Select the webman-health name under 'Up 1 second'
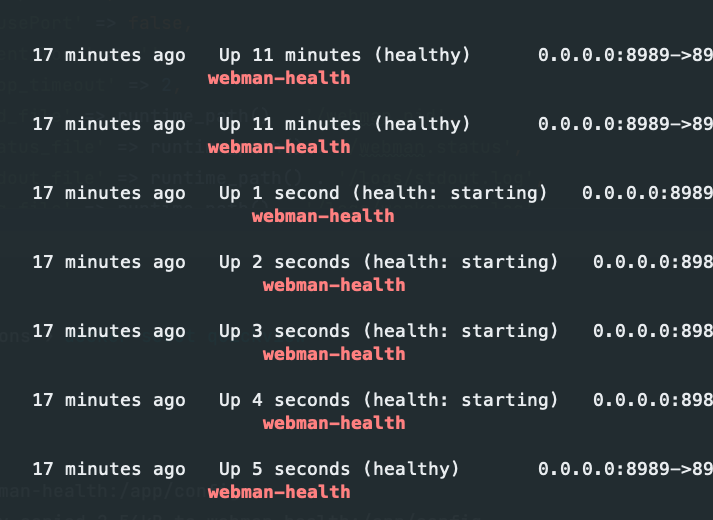Image resolution: width=713 pixels, height=520 pixels. pyautogui.click(x=323, y=216)
